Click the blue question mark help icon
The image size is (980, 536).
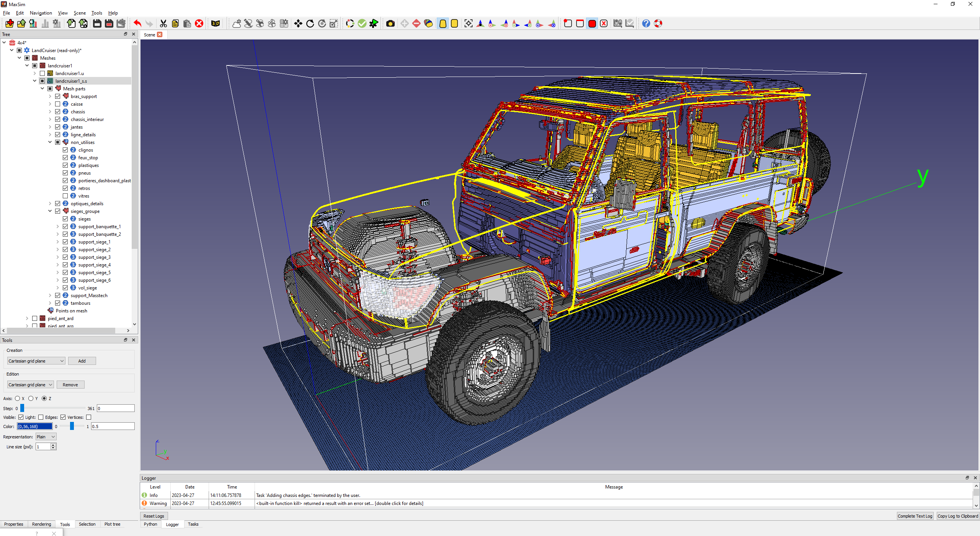(646, 24)
